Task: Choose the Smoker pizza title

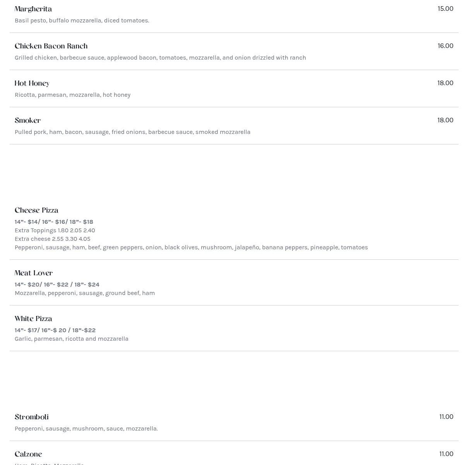Action: pos(27,120)
